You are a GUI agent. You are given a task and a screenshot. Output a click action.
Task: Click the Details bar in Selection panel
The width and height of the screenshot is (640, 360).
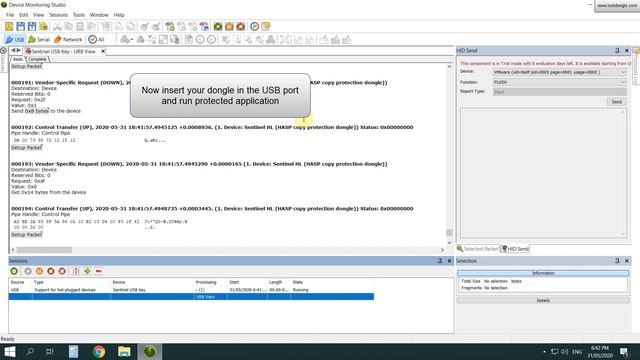(543, 300)
